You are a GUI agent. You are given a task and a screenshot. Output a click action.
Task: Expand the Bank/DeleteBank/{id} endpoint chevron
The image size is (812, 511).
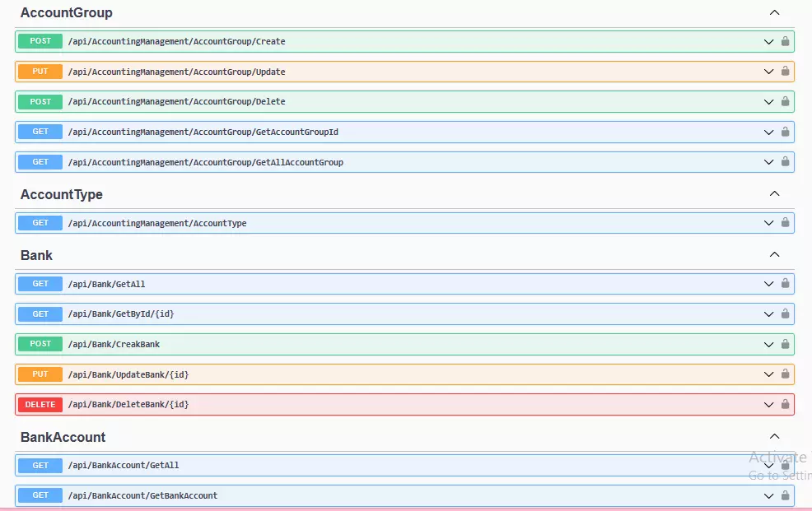tap(768, 405)
